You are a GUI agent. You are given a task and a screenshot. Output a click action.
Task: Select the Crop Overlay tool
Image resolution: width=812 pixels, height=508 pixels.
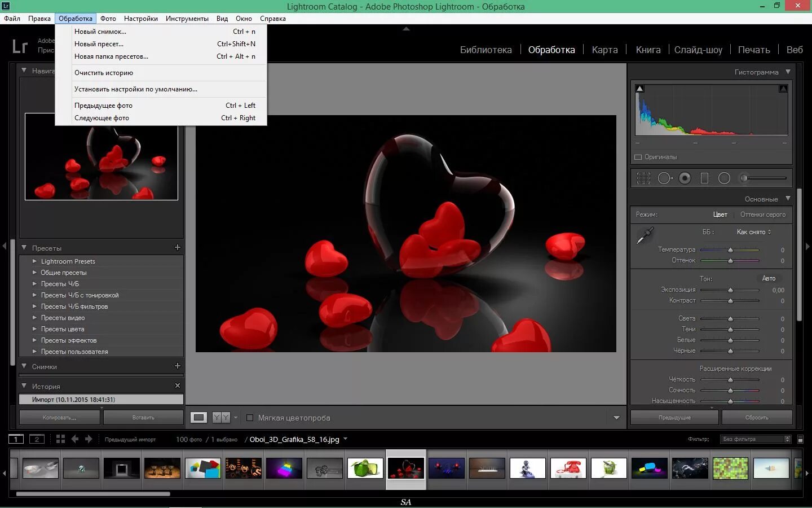point(643,178)
